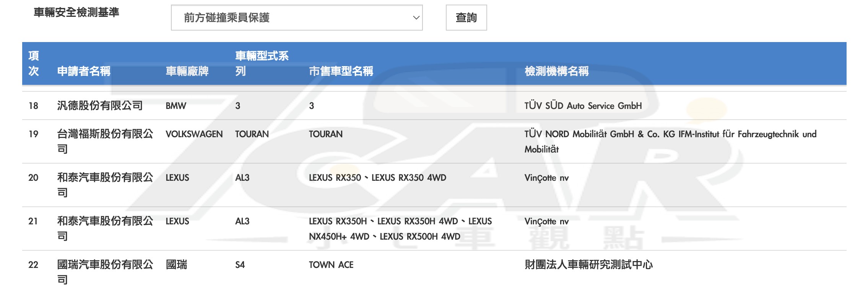This screenshot has width=868, height=305.
Task: Click row number 21 cell
Action: coord(33,221)
